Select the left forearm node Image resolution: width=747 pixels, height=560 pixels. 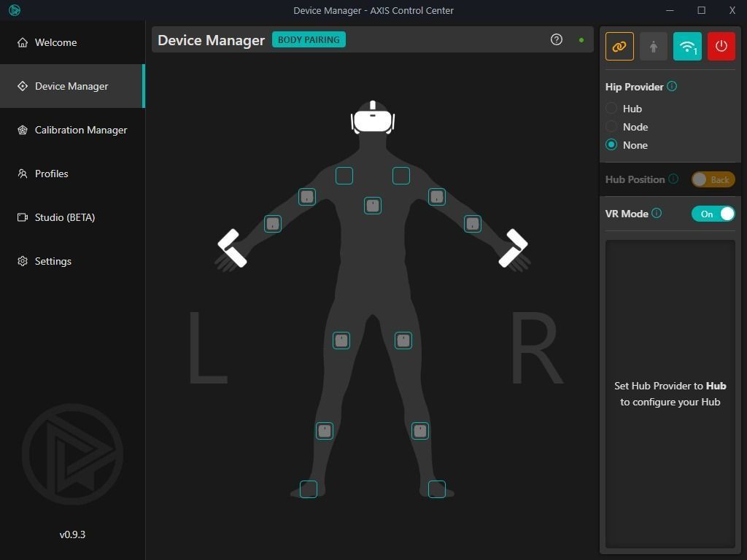pyautogui.click(x=273, y=224)
